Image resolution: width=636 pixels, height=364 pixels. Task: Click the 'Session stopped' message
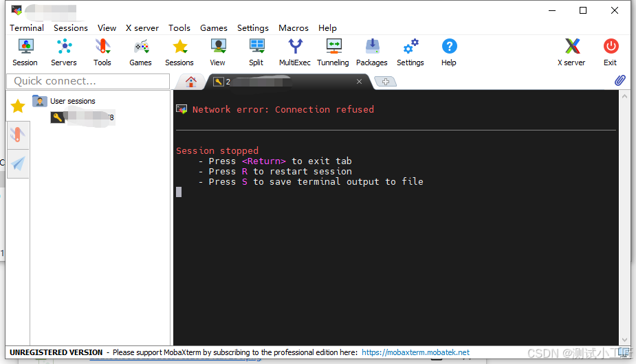click(x=217, y=151)
